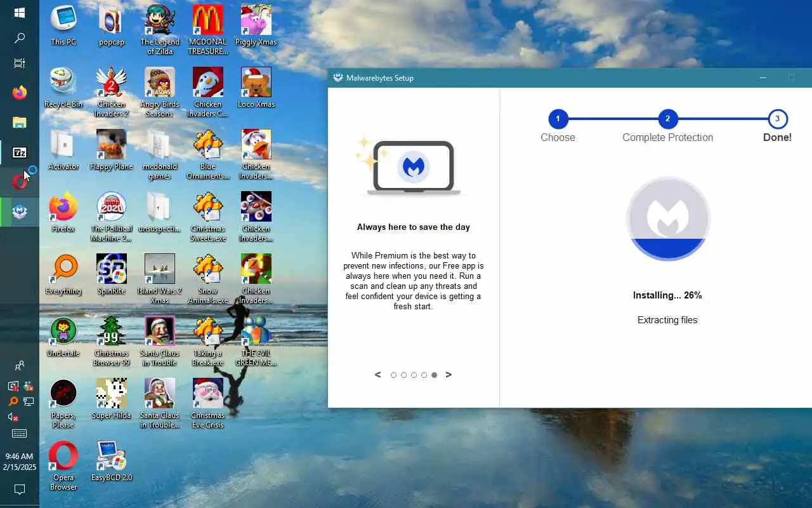Click the Opera icon in the taskbar
The image size is (812, 508).
point(19,182)
